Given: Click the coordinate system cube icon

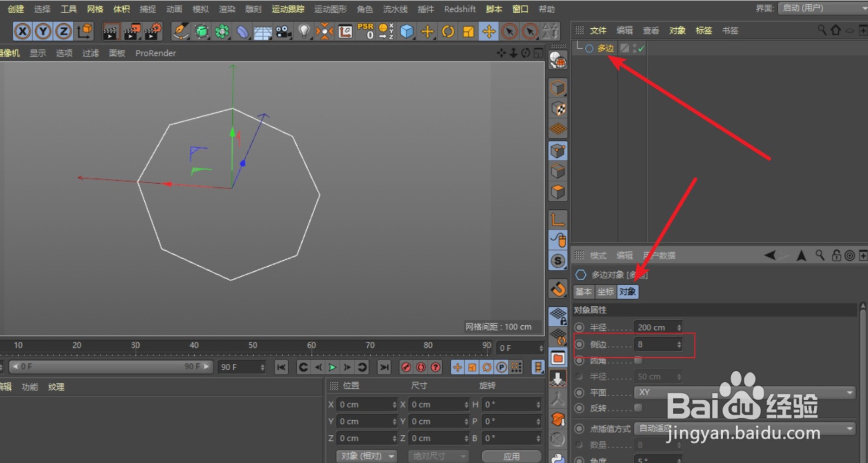Looking at the screenshot, I should click(x=85, y=31).
